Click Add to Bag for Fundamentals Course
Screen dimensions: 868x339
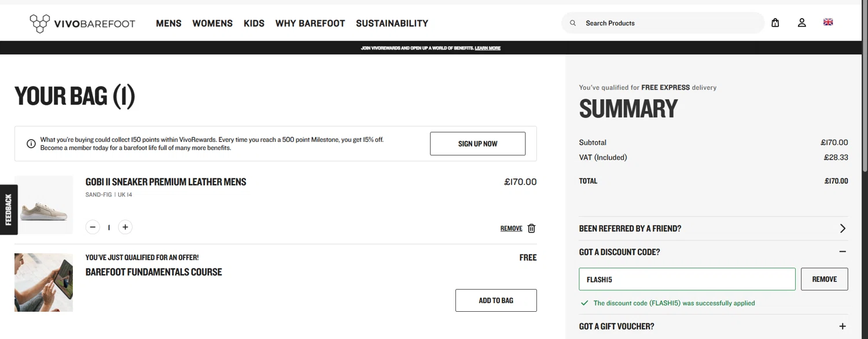tap(496, 300)
